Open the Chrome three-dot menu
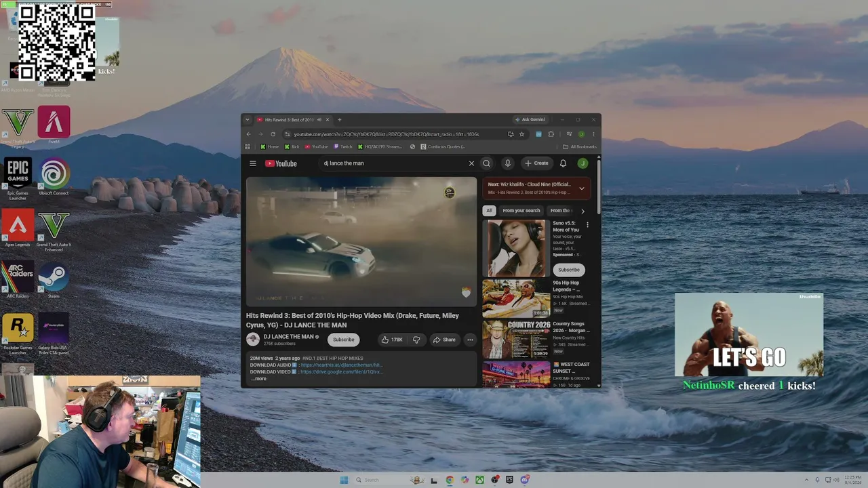Image resolution: width=868 pixels, height=488 pixels. [593, 134]
